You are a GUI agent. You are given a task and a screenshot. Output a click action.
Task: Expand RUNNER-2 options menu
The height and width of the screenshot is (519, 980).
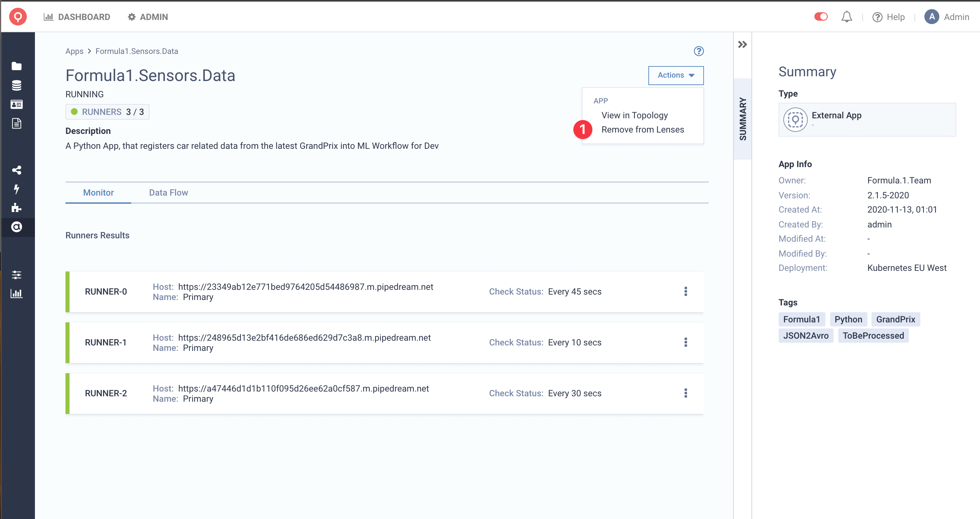coord(685,393)
